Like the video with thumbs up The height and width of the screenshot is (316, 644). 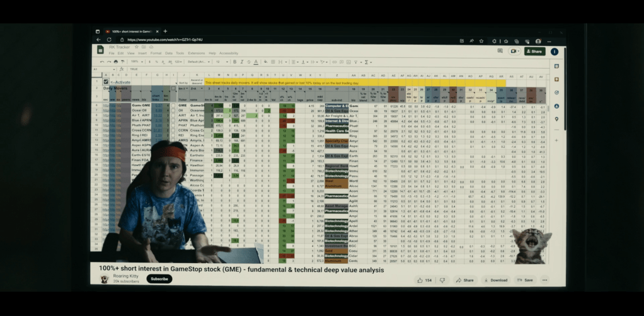(420, 280)
